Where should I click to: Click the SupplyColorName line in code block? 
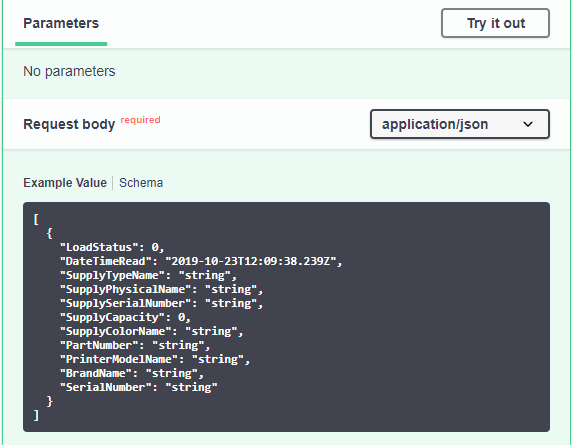(151, 331)
